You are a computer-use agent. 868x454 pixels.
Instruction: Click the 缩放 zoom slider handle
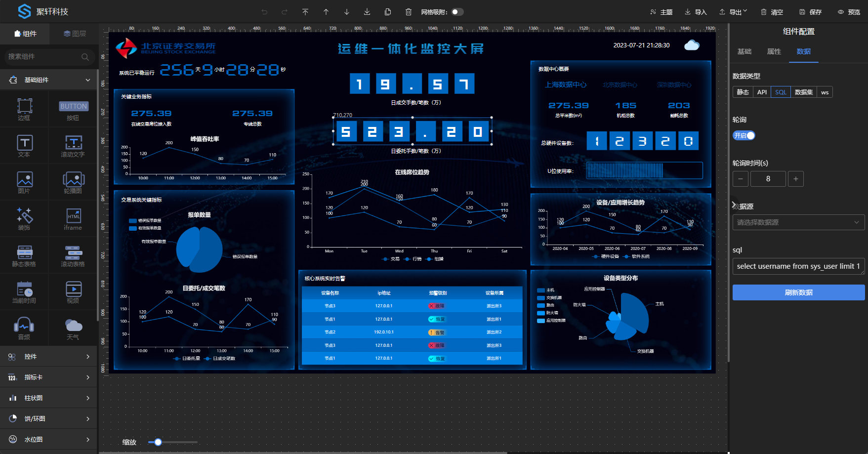point(158,442)
